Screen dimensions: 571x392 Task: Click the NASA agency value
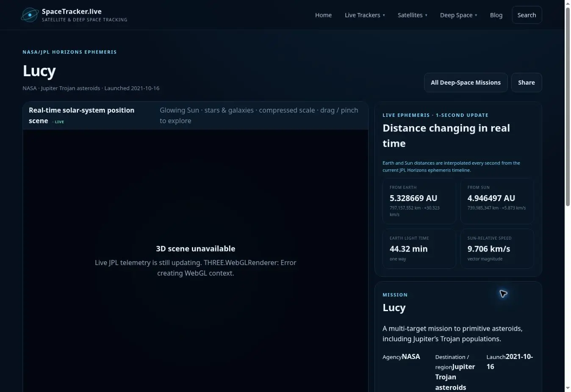click(411, 356)
